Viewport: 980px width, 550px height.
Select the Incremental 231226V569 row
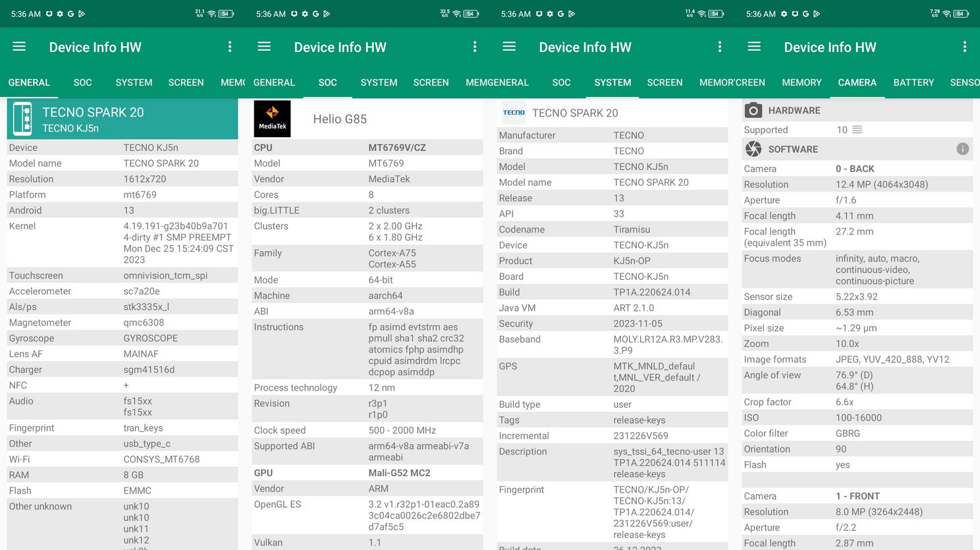[612, 436]
